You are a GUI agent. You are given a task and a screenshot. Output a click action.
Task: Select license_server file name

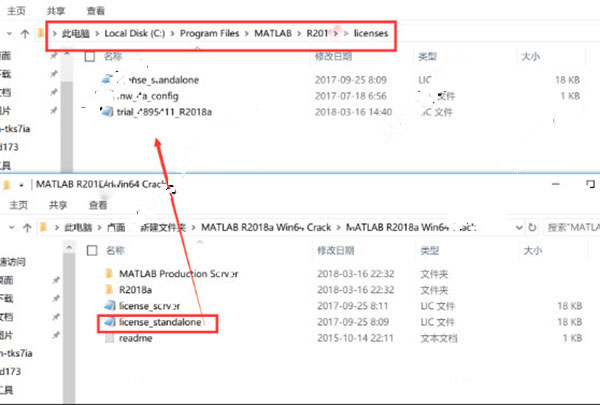[150, 306]
